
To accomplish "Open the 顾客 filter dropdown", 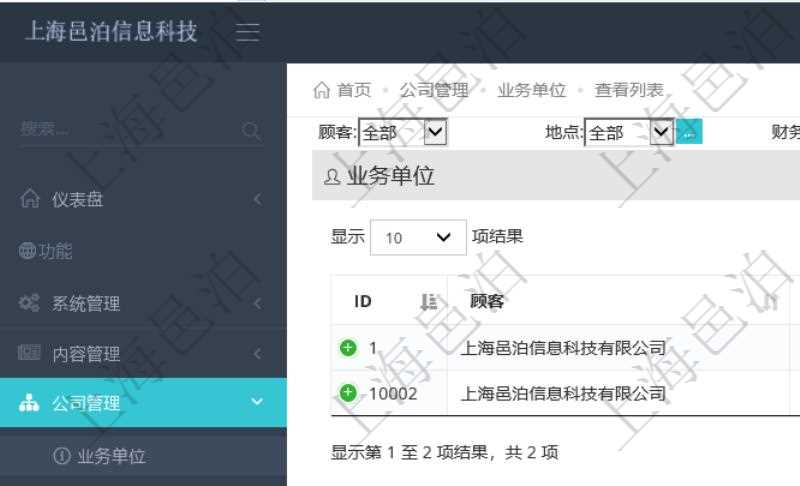I will point(403,132).
